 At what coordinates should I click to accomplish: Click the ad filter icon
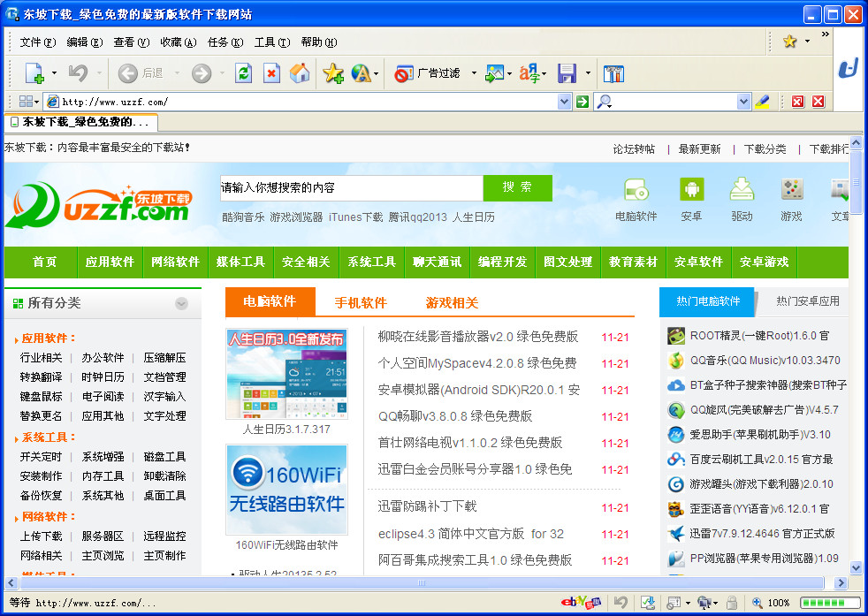404,73
